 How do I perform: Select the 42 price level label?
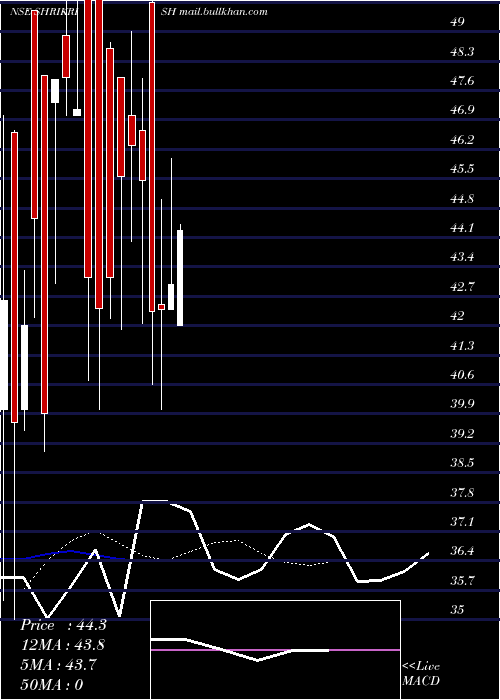(458, 316)
